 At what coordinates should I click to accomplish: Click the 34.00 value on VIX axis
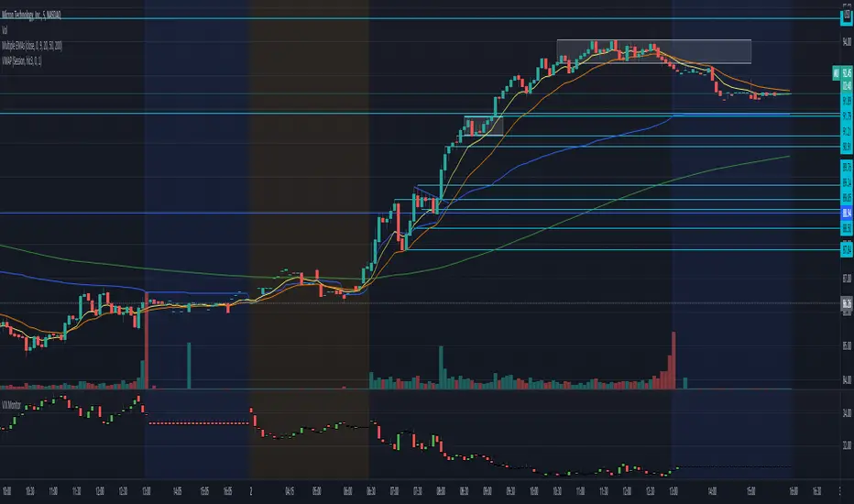(x=847, y=412)
